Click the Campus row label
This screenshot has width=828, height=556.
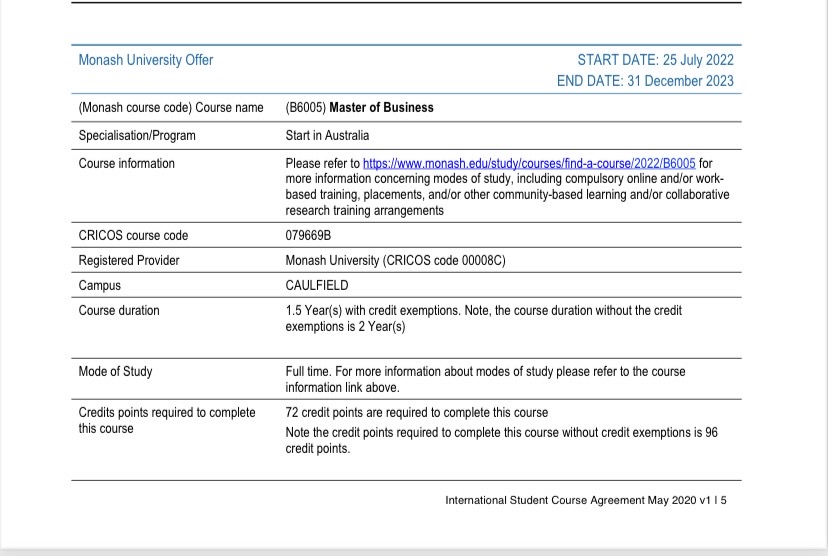tap(99, 285)
